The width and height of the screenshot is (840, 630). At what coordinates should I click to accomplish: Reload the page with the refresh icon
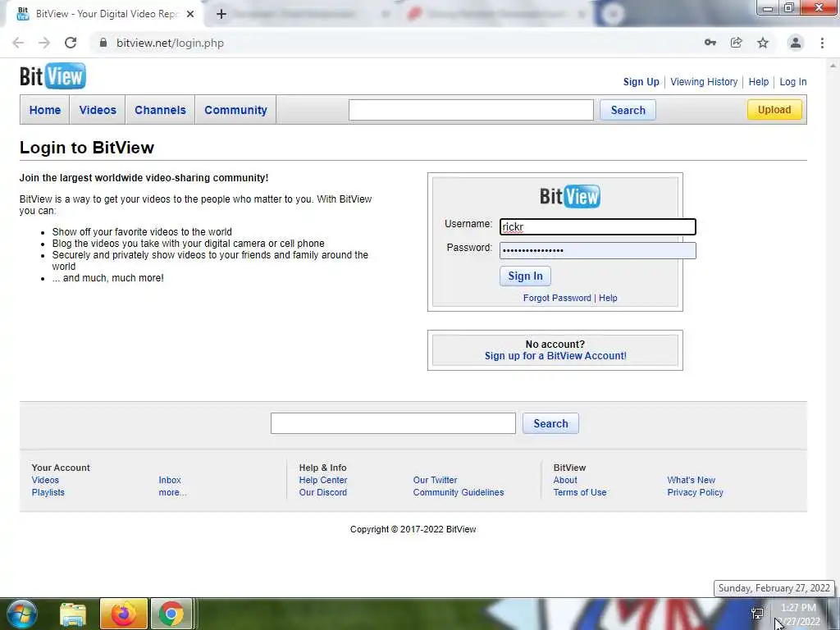click(71, 43)
